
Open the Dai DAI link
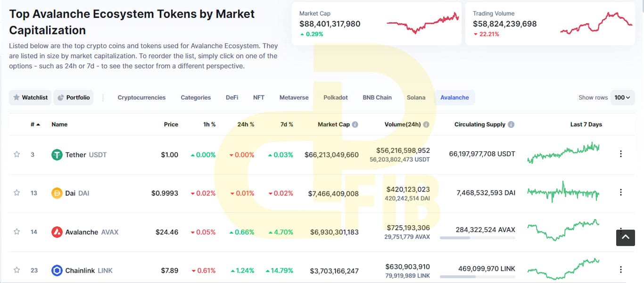[x=77, y=193]
